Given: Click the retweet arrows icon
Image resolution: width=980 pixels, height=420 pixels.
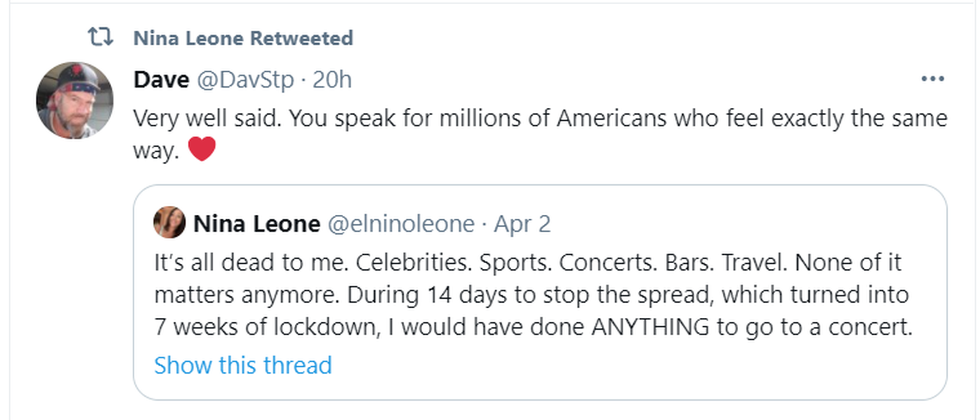Looking at the screenshot, I should (x=100, y=37).
